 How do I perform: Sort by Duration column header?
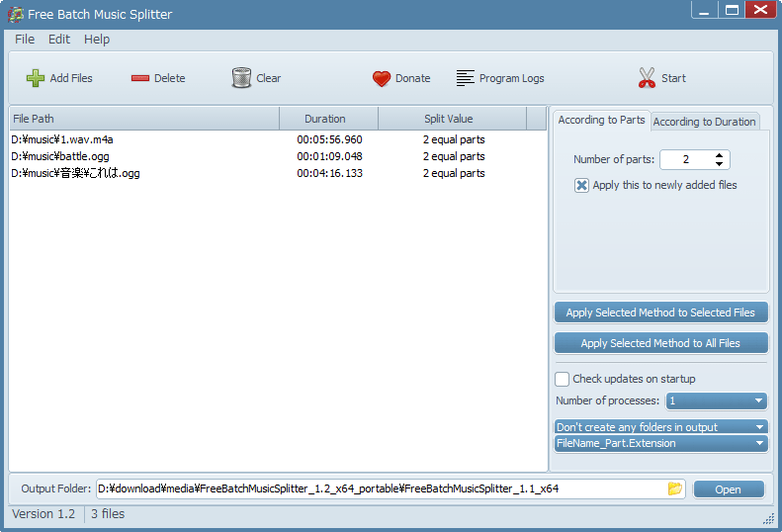(x=328, y=119)
